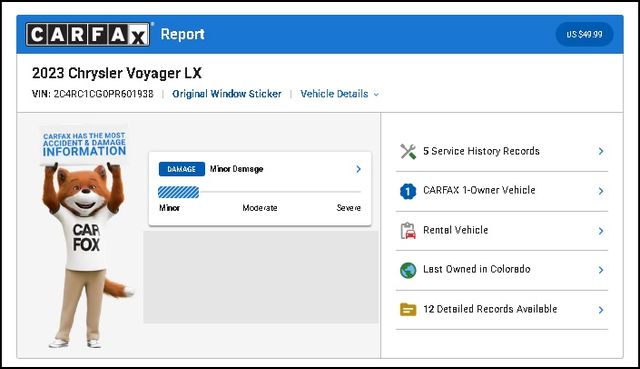This screenshot has height=369, width=640.
Task: Click the 1-Owner blue badge icon
Action: click(408, 191)
